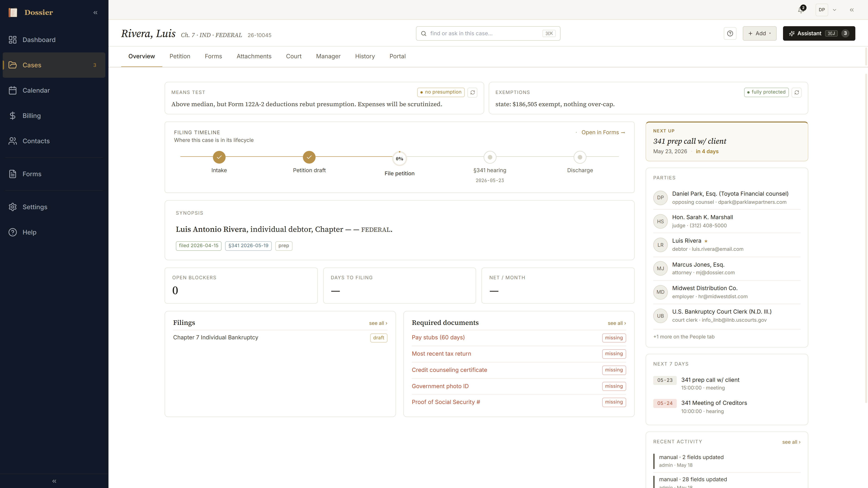Image resolution: width=868 pixels, height=488 pixels.
Task: Select the §341 hearing timeline step
Action: point(490,157)
